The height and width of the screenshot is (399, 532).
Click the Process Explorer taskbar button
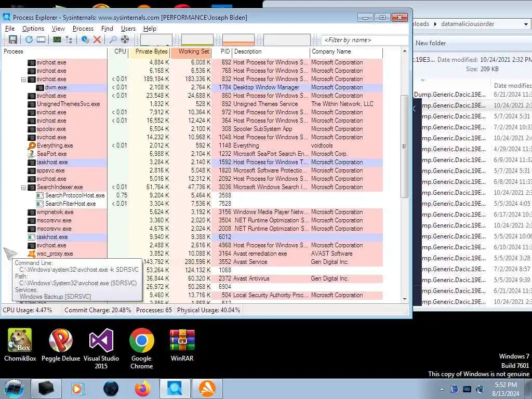pos(175,389)
